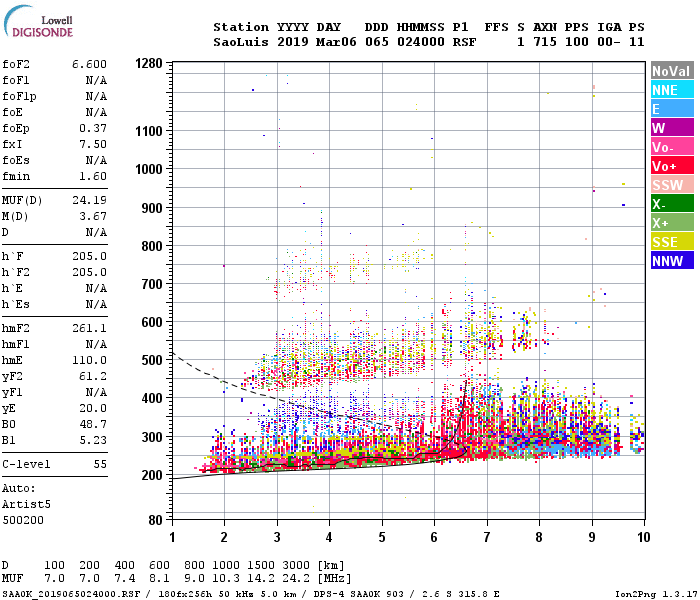This screenshot has width=700, height=600.
Task: Click the 500200 version number
Action: tap(23, 520)
